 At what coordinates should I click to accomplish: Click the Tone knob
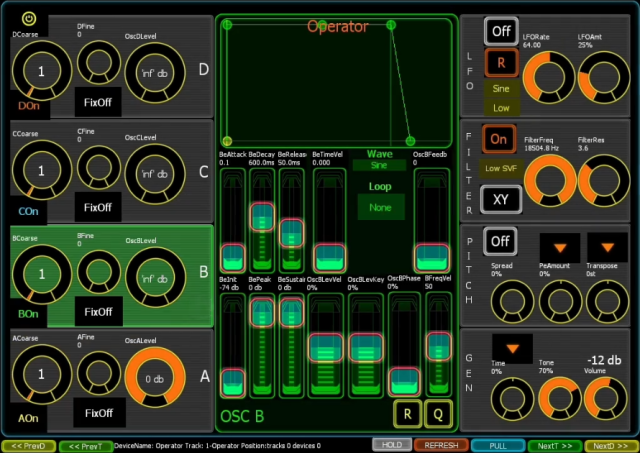pos(560,399)
